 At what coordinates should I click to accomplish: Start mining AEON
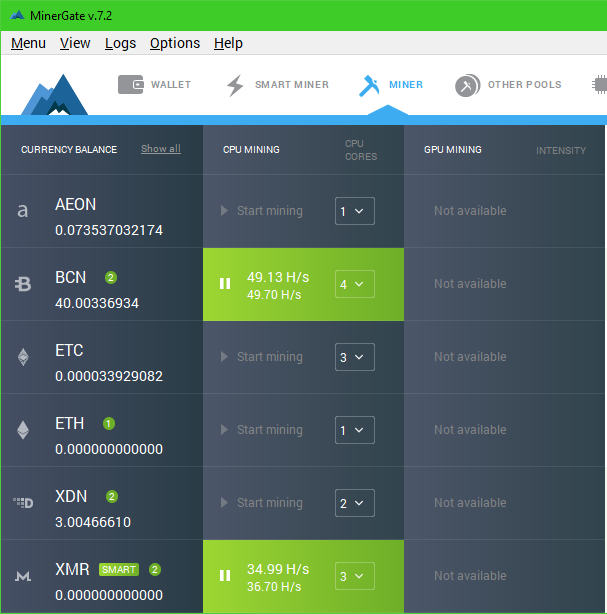(262, 211)
